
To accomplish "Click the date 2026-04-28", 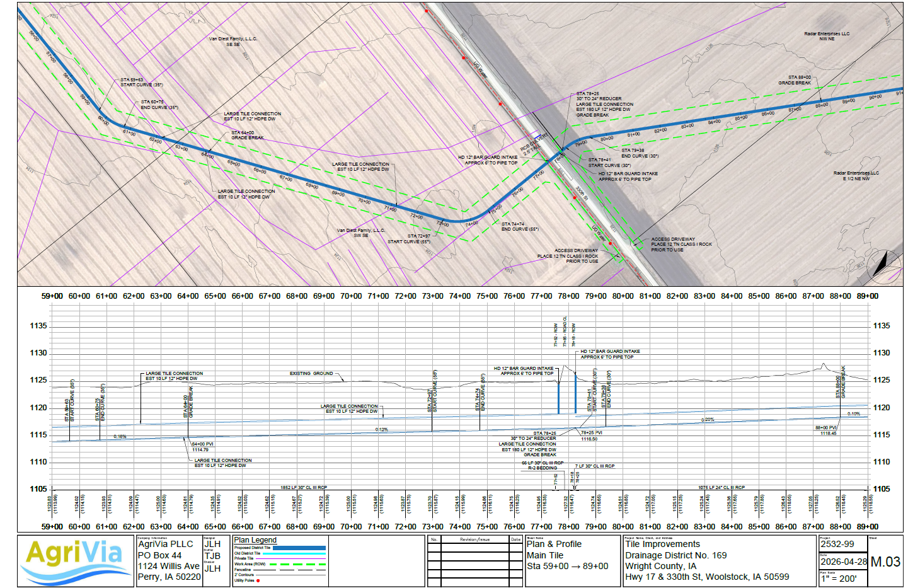I will click(843, 561).
